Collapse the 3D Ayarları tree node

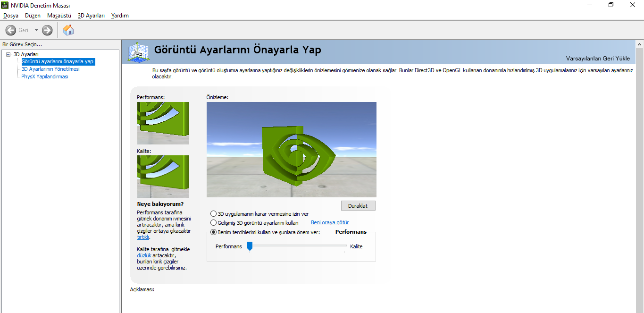point(8,54)
